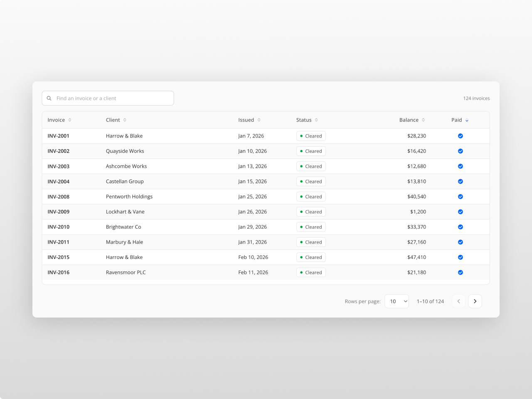
Task: Click the paid checkmark for INV-2002
Action: (461, 151)
